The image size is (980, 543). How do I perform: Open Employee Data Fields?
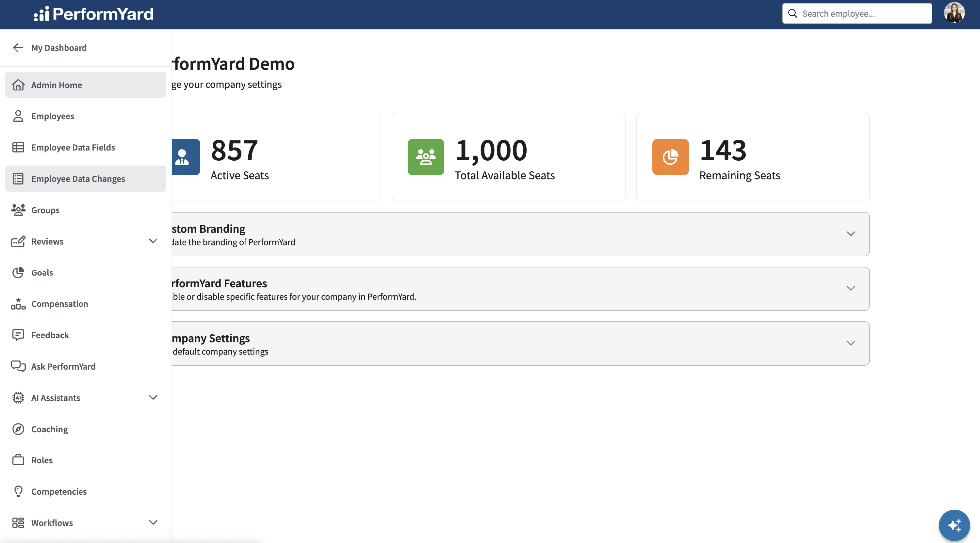86,147
